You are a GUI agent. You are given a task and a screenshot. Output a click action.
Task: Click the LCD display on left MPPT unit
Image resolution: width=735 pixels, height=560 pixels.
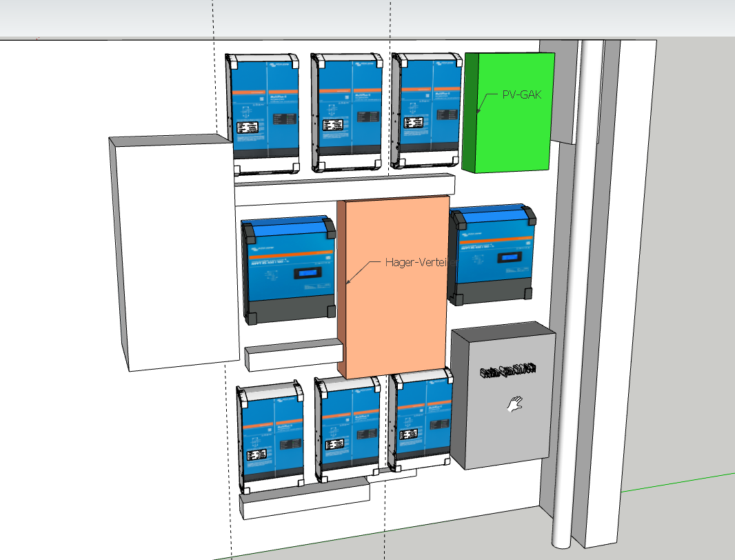pyautogui.click(x=308, y=273)
